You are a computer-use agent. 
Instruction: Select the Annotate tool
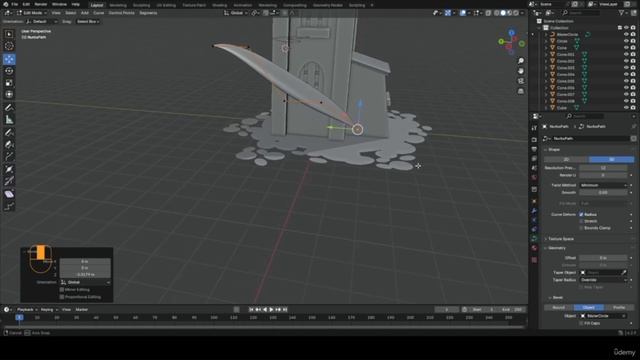point(9,108)
